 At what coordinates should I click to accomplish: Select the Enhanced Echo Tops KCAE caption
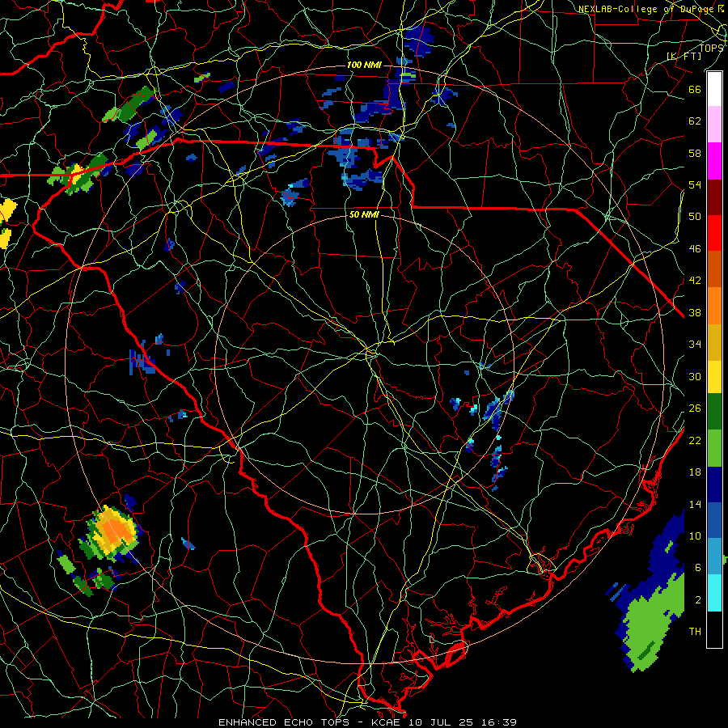tap(367, 722)
